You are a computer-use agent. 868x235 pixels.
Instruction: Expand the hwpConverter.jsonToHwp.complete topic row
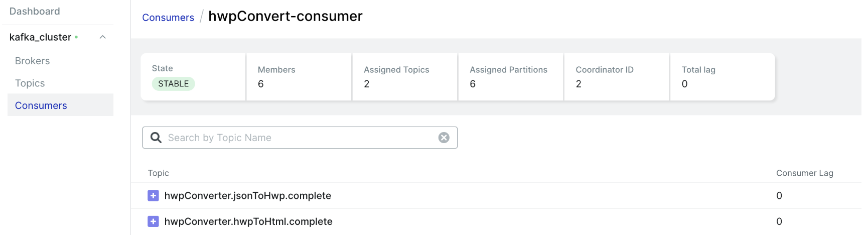(153, 195)
